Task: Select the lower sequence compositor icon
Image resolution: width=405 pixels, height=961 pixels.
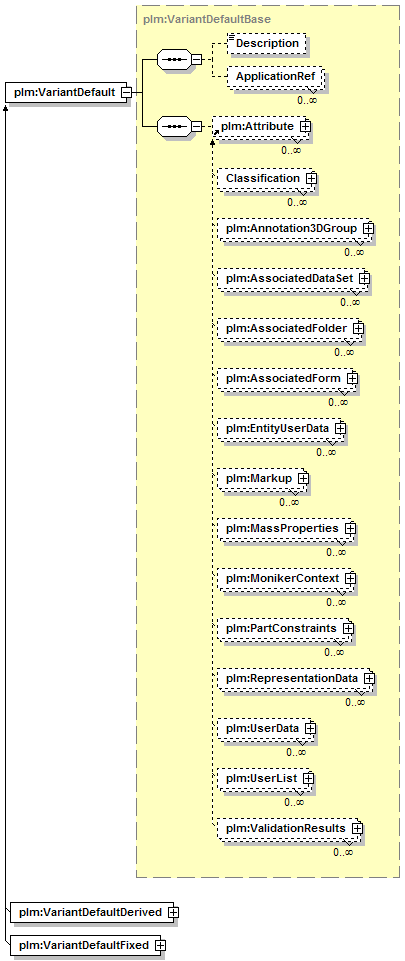Action: tap(175, 126)
